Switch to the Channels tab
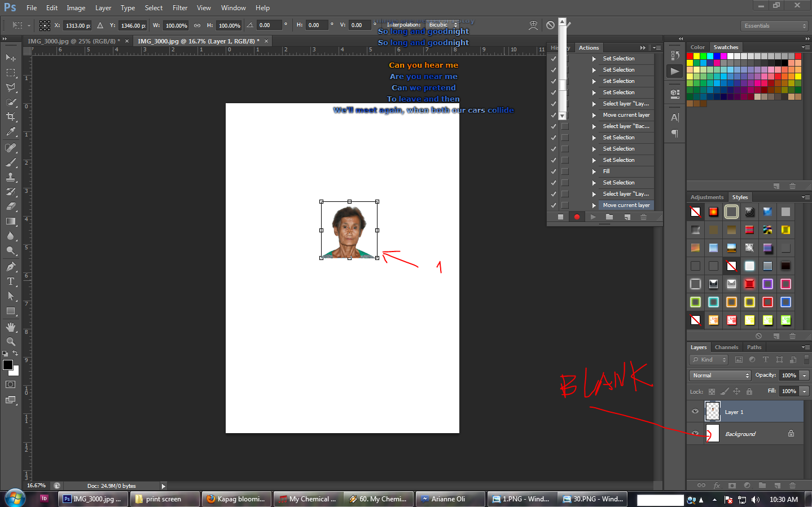Image resolution: width=812 pixels, height=507 pixels. point(726,347)
